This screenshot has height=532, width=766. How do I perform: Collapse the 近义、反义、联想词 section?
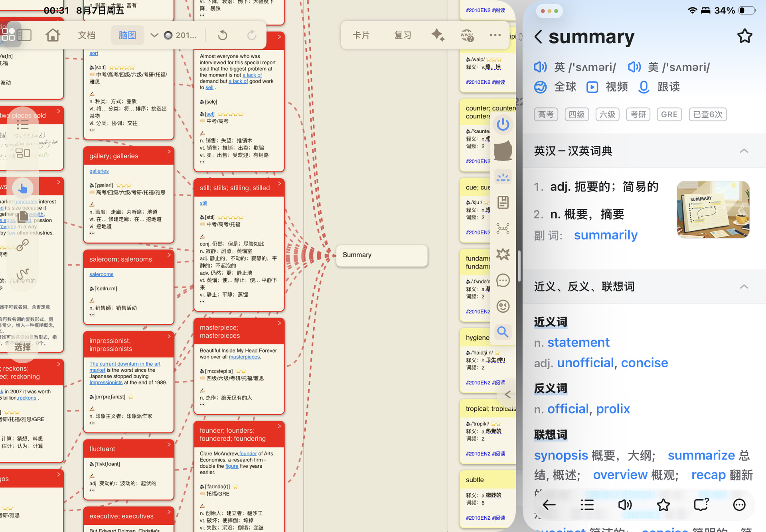(x=744, y=286)
